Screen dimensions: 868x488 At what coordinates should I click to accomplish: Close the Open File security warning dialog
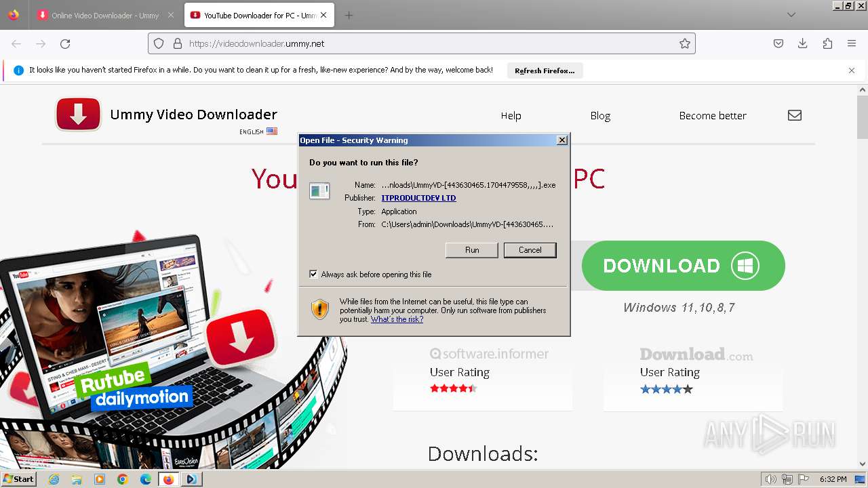click(561, 140)
